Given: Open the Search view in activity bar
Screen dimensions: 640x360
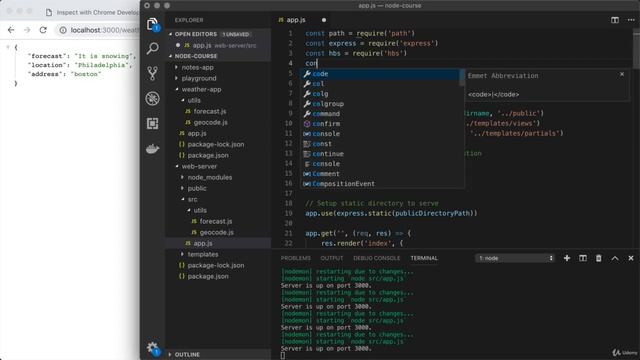Looking at the screenshot, I should pyautogui.click(x=152, y=49).
